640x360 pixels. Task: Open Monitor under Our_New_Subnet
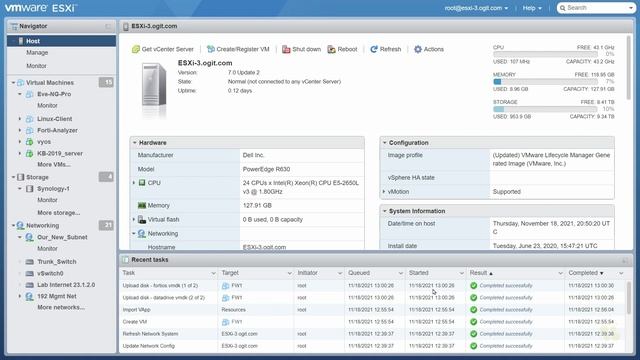click(x=47, y=249)
